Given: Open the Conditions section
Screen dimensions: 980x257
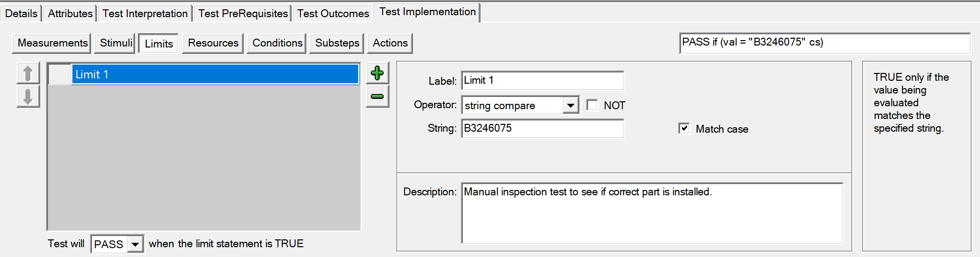Looking at the screenshot, I should (277, 43).
